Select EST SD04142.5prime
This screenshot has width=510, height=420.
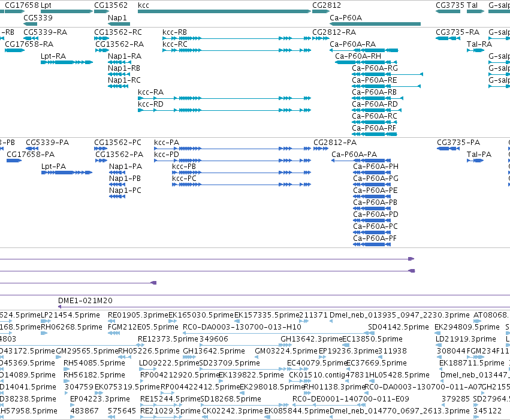pyautogui.click(x=399, y=327)
